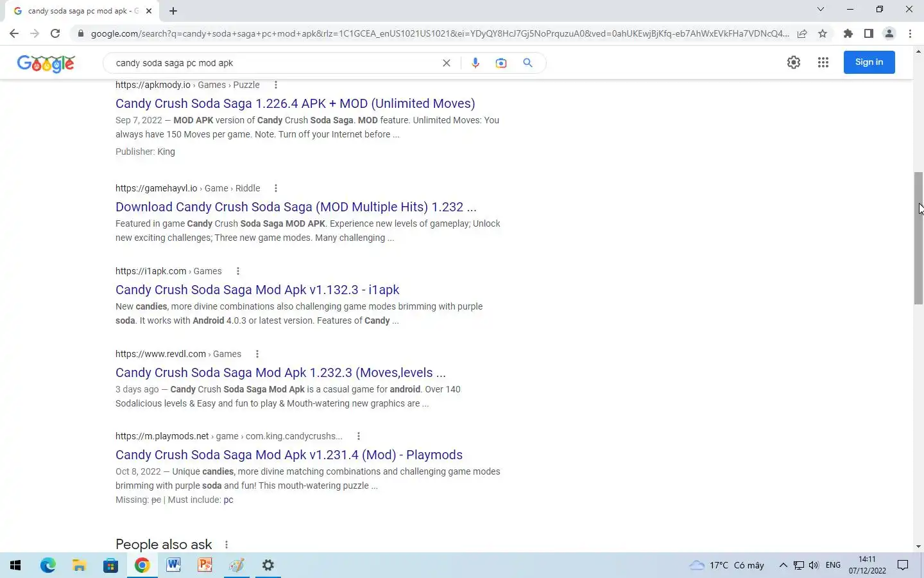Open the volume speaker icon
Viewport: 924px width, 578px height.
point(814,565)
